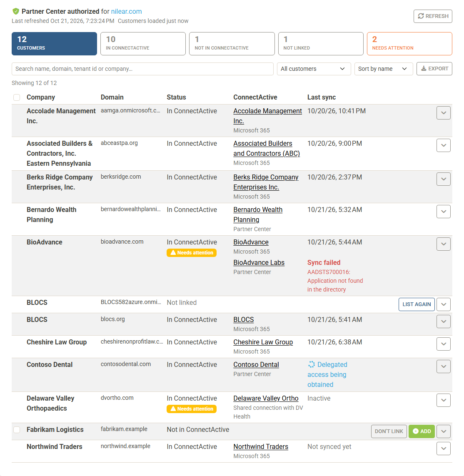Open Bernardo Wealth Planning ConnectActive link
Viewport: 464px width, 476px height.
pos(258,214)
